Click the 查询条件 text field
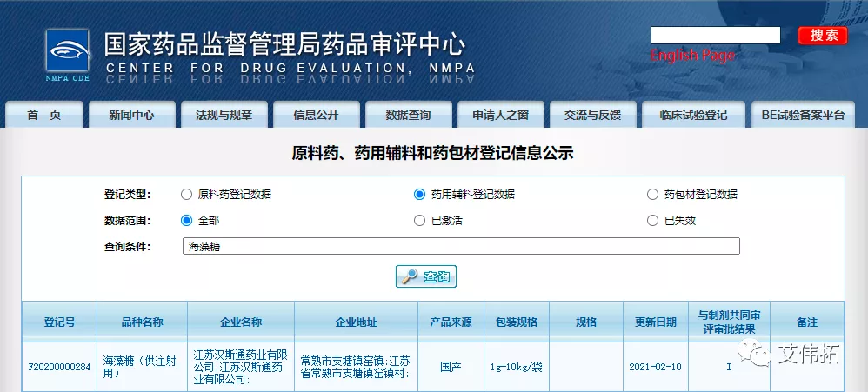Viewport: 868px width, 392px height. (x=461, y=246)
